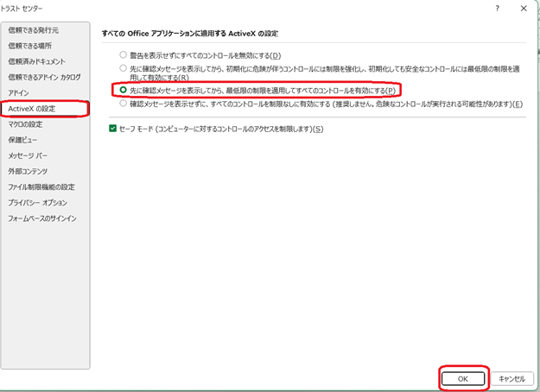Open プライバシー オプション page
Viewport: 540px width, 392px height.
coord(38,203)
